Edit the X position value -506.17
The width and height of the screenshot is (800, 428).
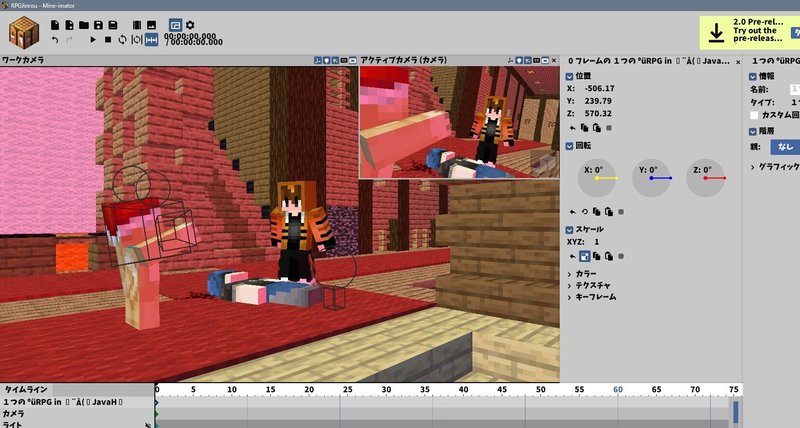pyautogui.click(x=599, y=88)
